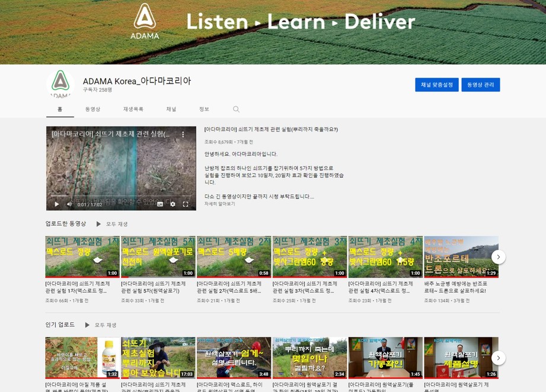
Task: Click the 실험 4차 video title text
Action: point(381,287)
